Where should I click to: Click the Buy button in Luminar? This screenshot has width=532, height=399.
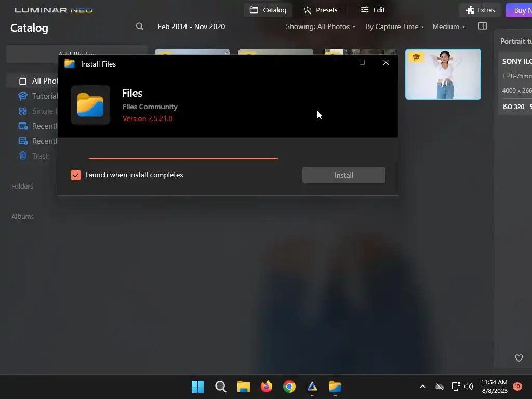pyautogui.click(x=519, y=10)
